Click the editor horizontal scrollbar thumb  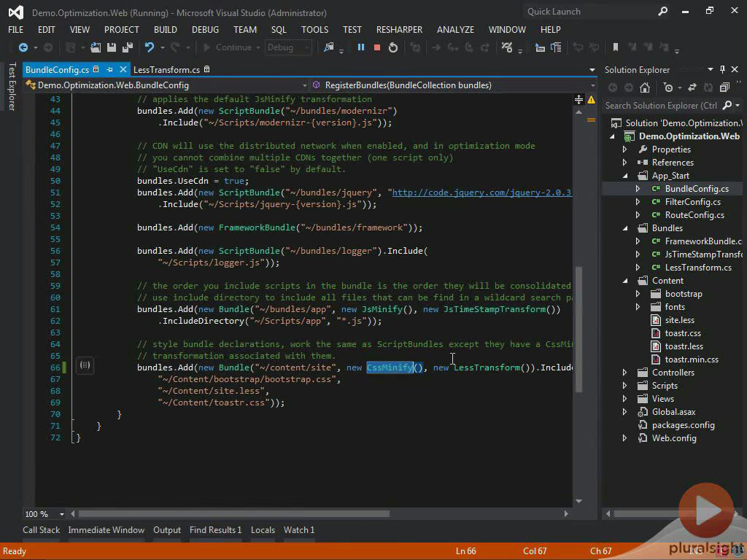(233, 513)
